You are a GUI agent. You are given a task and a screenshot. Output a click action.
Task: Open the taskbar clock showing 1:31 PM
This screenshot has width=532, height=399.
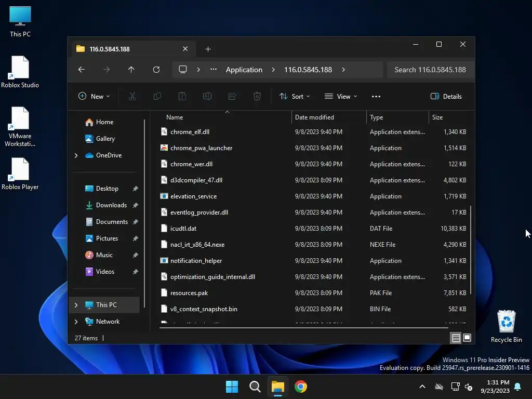tap(495, 387)
